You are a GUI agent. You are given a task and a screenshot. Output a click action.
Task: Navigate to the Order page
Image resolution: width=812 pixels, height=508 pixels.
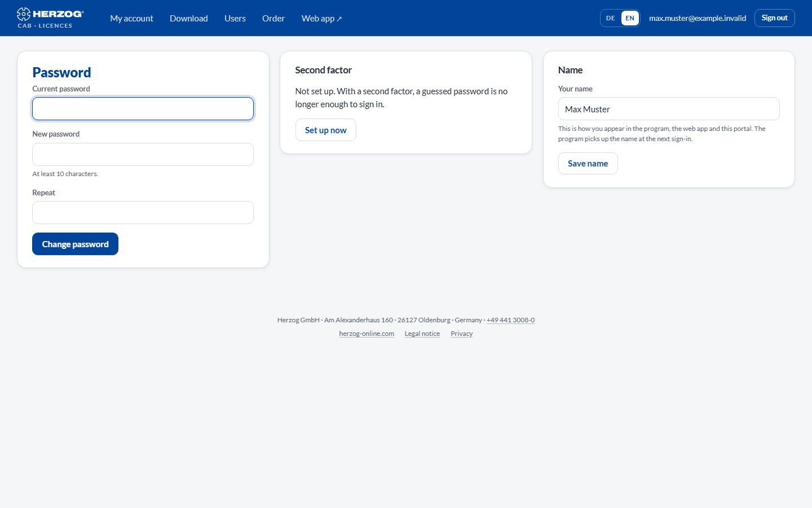tap(273, 18)
